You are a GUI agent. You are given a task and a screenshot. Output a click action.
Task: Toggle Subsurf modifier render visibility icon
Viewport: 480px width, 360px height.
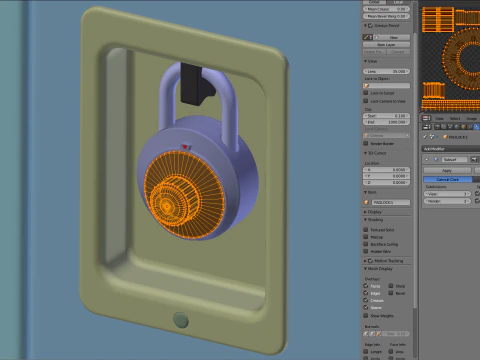coord(474,160)
